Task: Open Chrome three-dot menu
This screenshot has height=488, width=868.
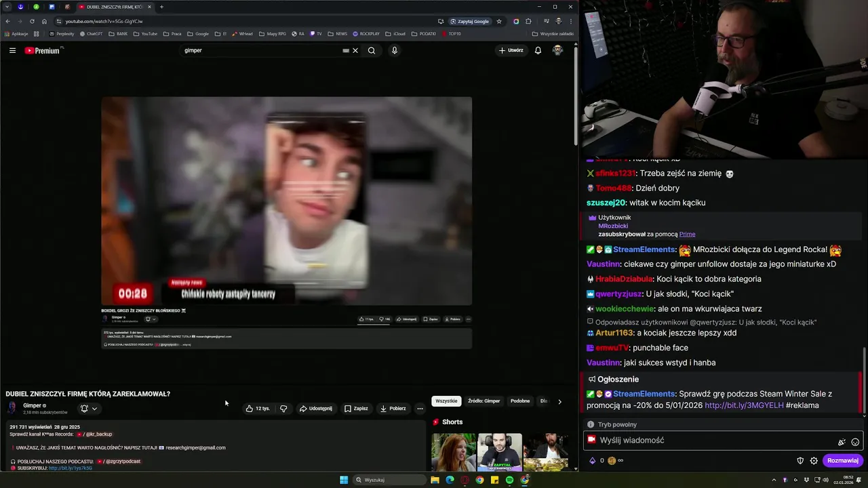Action: coord(570,21)
